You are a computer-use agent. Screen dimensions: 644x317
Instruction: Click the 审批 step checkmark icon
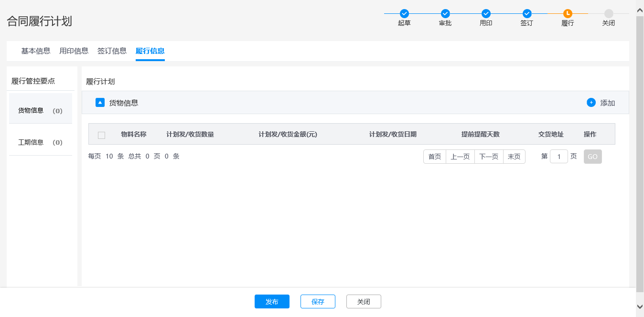pyautogui.click(x=445, y=13)
